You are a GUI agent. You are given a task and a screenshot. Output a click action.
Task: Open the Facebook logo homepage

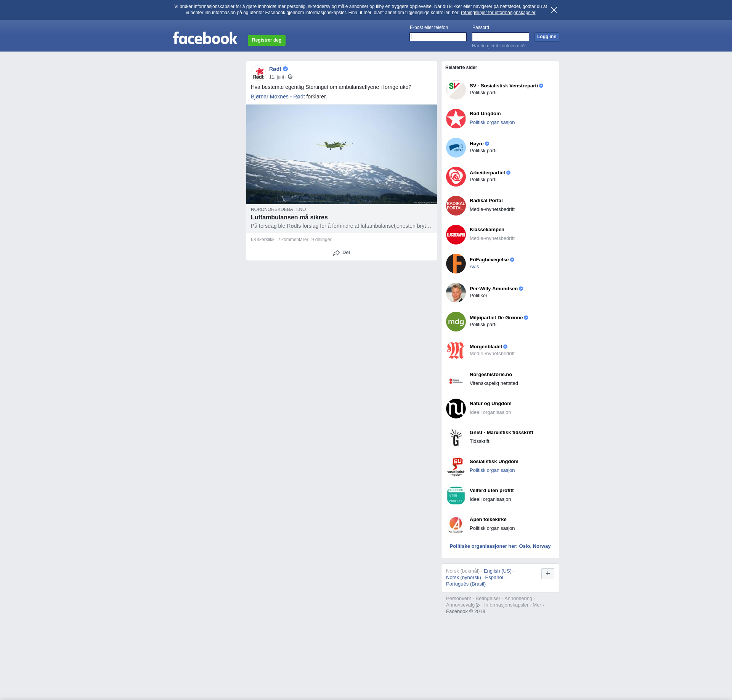point(205,38)
